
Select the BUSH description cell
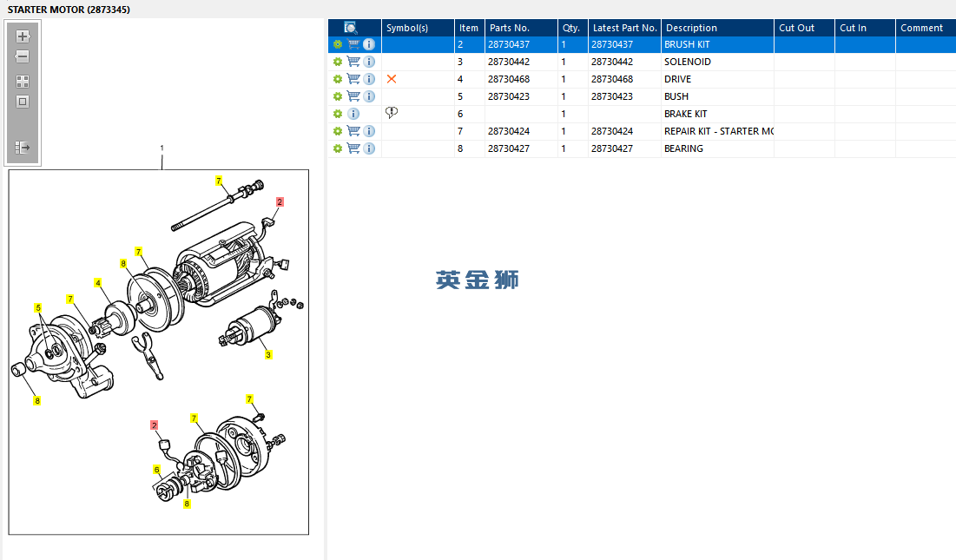click(717, 96)
